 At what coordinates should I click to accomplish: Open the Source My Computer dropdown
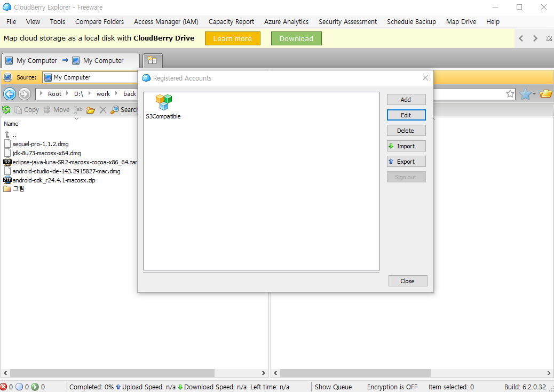coord(90,77)
